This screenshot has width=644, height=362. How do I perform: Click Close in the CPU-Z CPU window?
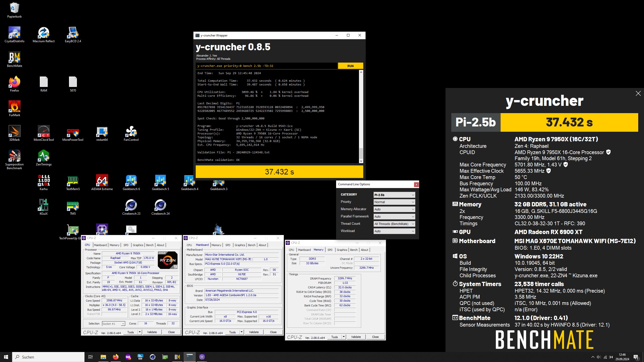pyautogui.click(x=171, y=332)
